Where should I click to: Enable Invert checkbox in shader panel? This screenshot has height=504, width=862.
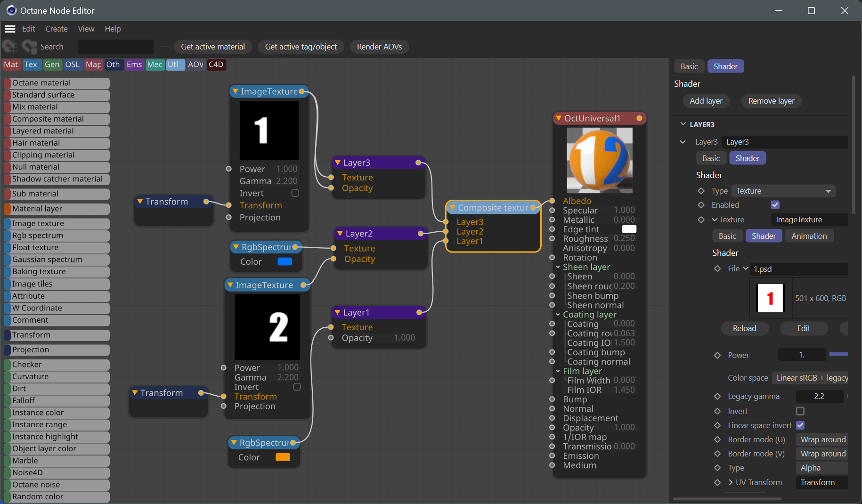(x=800, y=411)
